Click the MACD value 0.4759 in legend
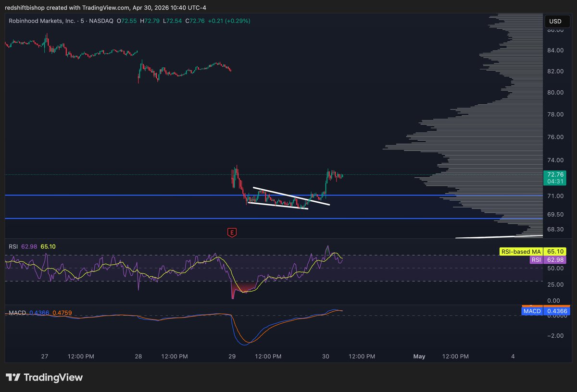 [x=62, y=313]
